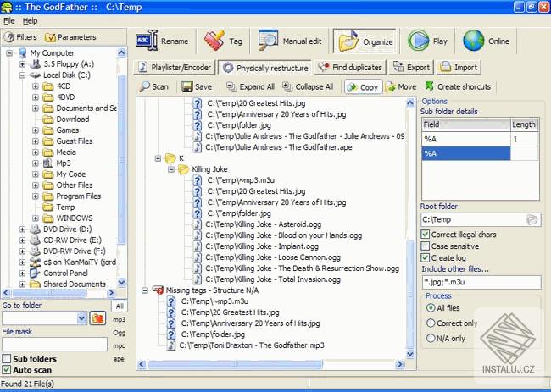551x392 pixels.
Task: Open the Import tab
Action: click(x=459, y=68)
